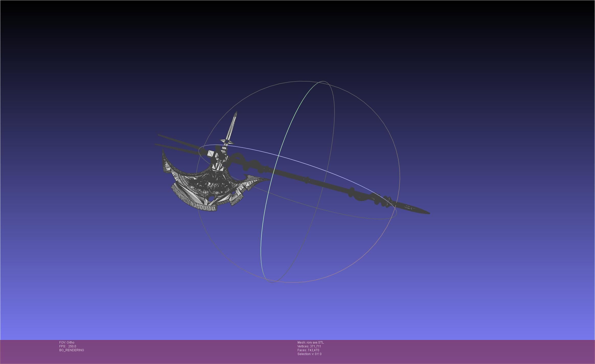Click the Selection: v: 0 f: 0 text
This screenshot has height=364, width=595.
(309, 354)
